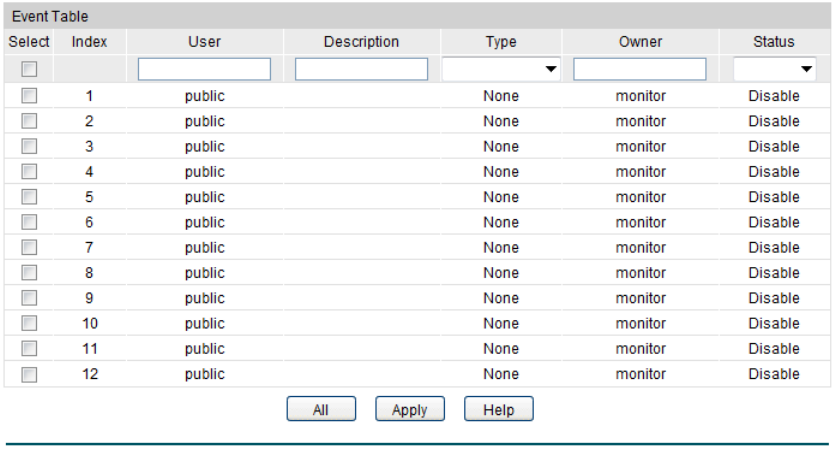835x449 pixels.
Task: Select the checkbox for index 1
Action: tap(29, 96)
